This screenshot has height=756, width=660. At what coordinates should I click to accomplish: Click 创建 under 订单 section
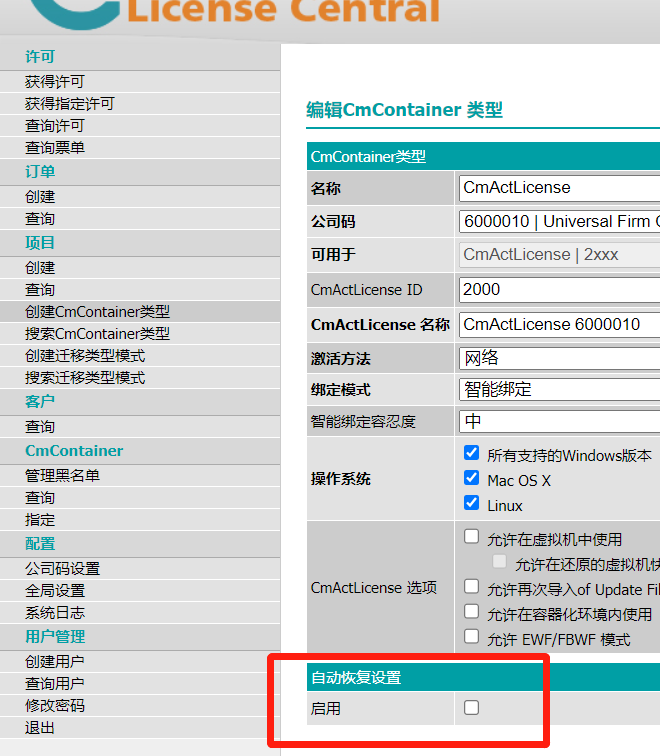40,197
